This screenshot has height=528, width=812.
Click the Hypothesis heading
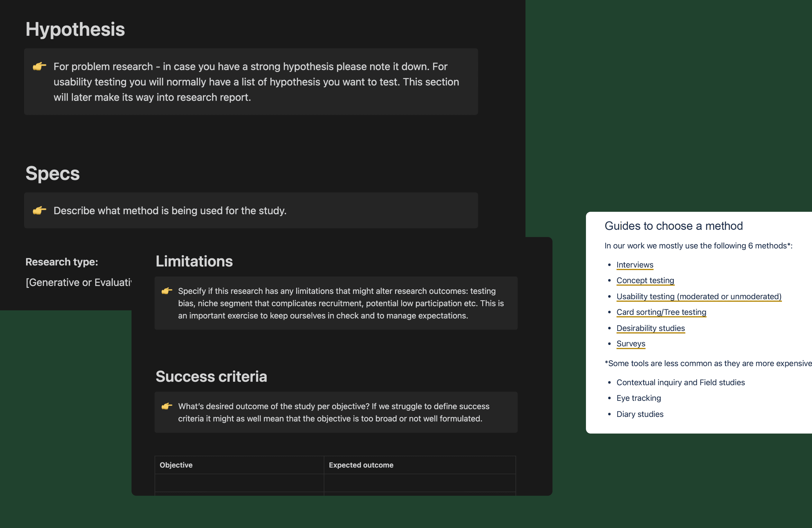[x=75, y=29]
